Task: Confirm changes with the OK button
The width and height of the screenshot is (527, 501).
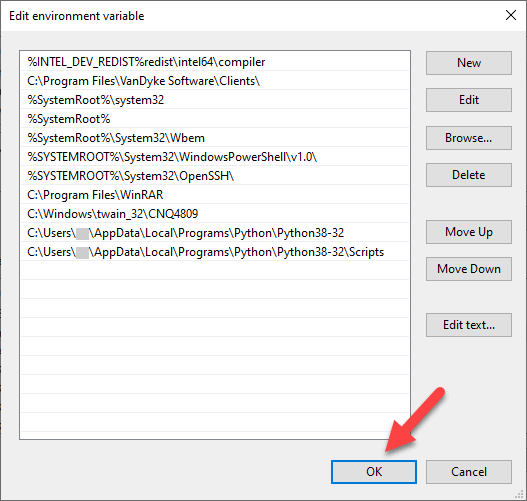Action: point(374,472)
